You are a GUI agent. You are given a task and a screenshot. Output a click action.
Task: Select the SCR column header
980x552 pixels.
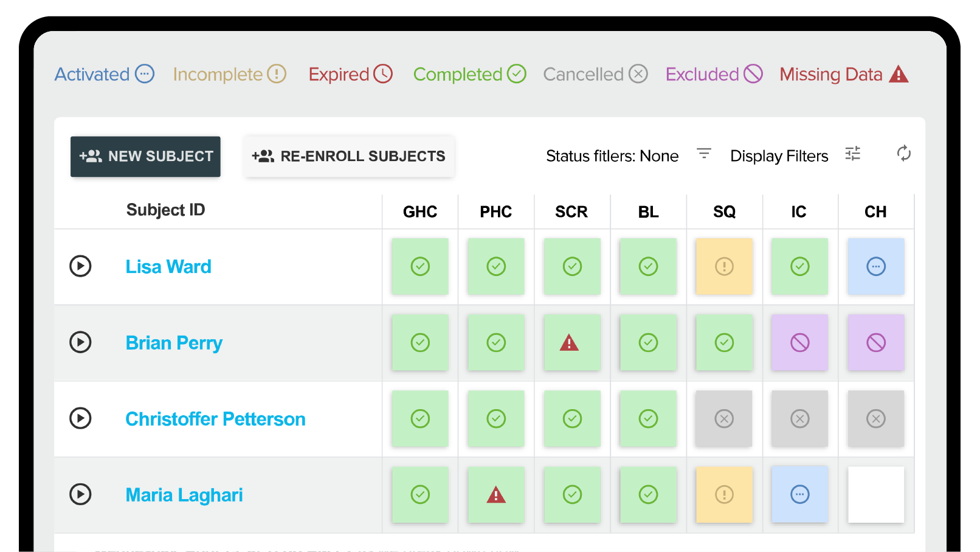coord(571,212)
